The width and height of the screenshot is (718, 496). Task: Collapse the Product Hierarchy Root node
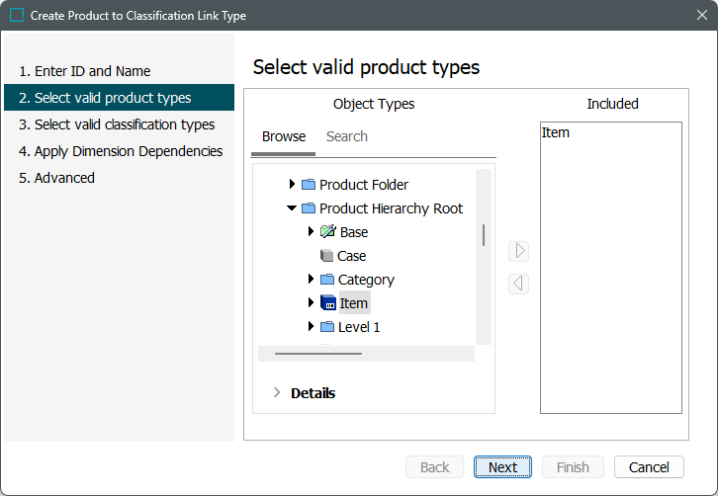click(x=292, y=208)
